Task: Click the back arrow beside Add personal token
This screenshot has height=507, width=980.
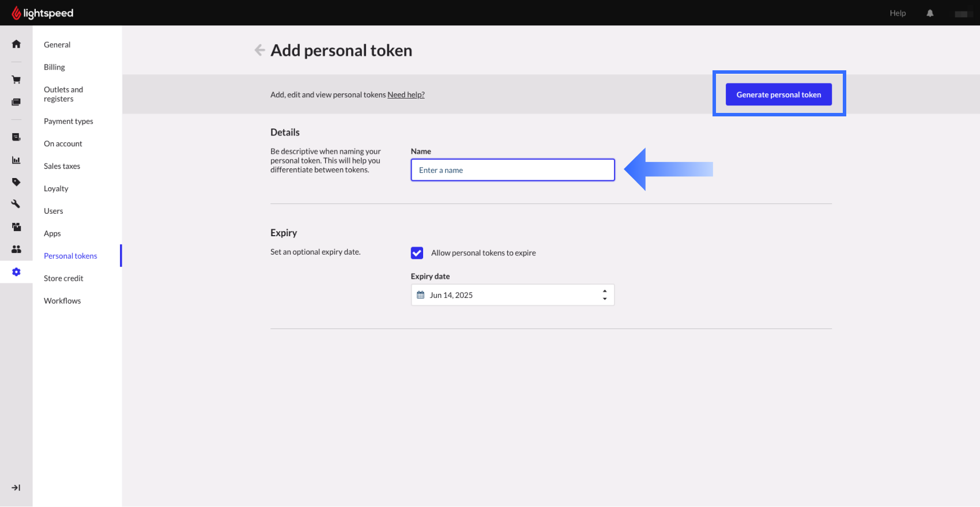Action: pos(260,51)
